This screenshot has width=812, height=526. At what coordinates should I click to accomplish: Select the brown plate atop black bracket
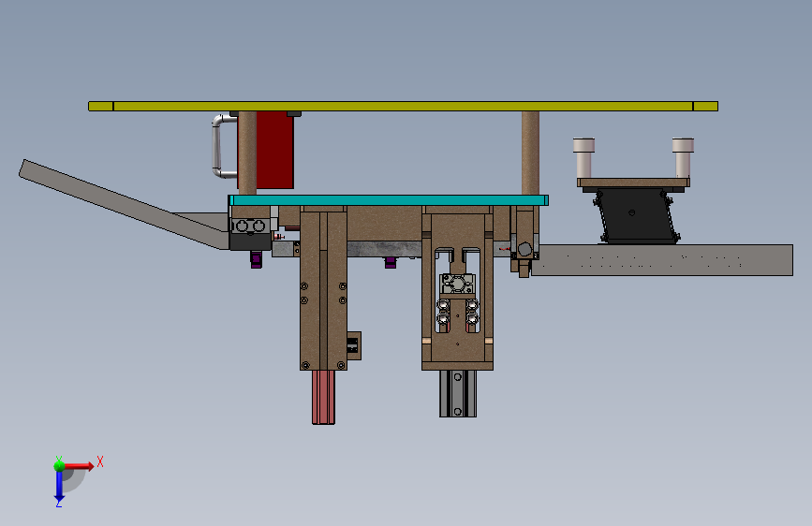click(x=633, y=183)
